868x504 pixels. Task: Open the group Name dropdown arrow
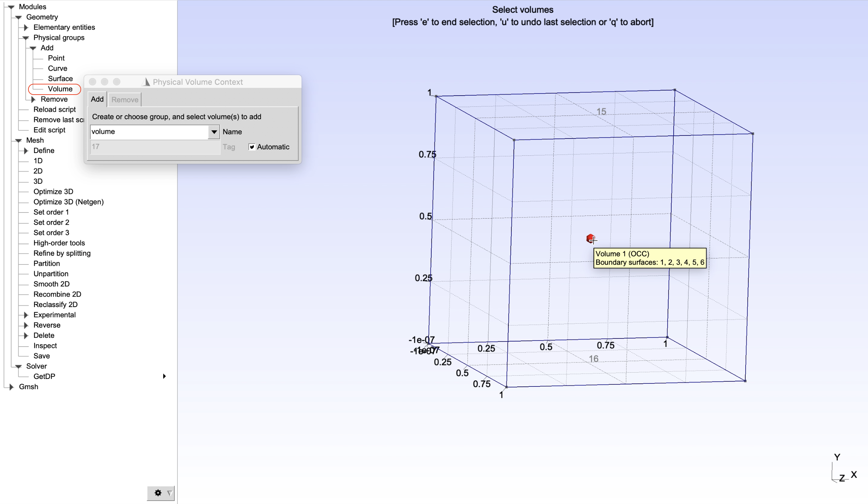214,132
